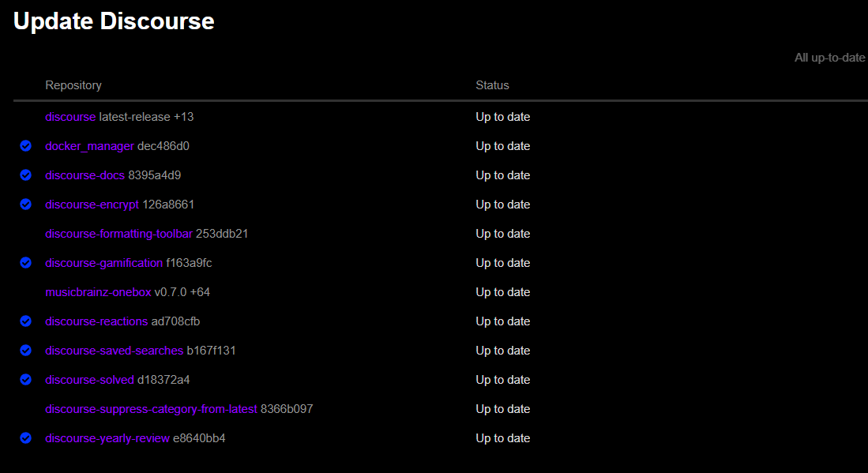Click Up to date status for docker_manager
The width and height of the screenshot is (868, 473).
(x=502, y=146)
